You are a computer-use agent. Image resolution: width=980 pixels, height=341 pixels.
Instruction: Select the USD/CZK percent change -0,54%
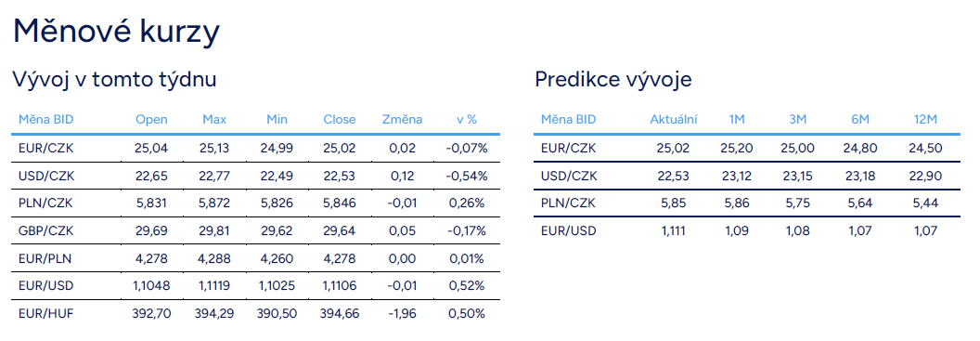pos(466,176)
